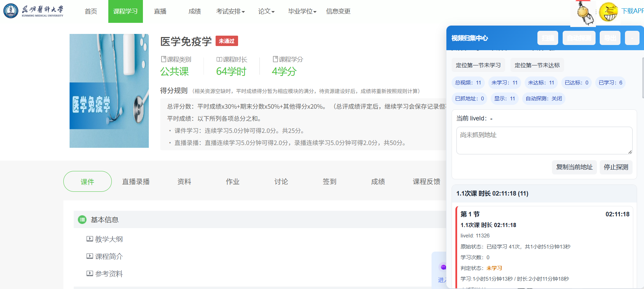This screenshot has height=289, width=644.
Task: Switch to the 课程反馈 tab
Action: click(427, 181)
